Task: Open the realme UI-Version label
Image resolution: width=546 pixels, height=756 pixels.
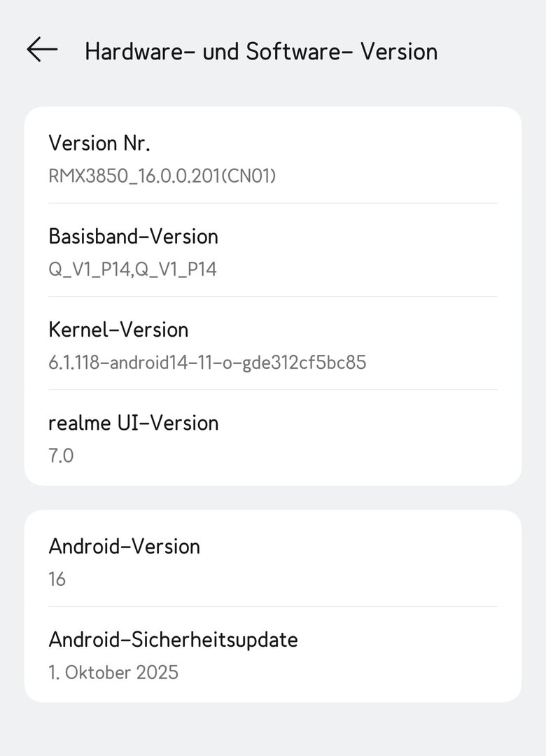Action: [x=133, y=423]
